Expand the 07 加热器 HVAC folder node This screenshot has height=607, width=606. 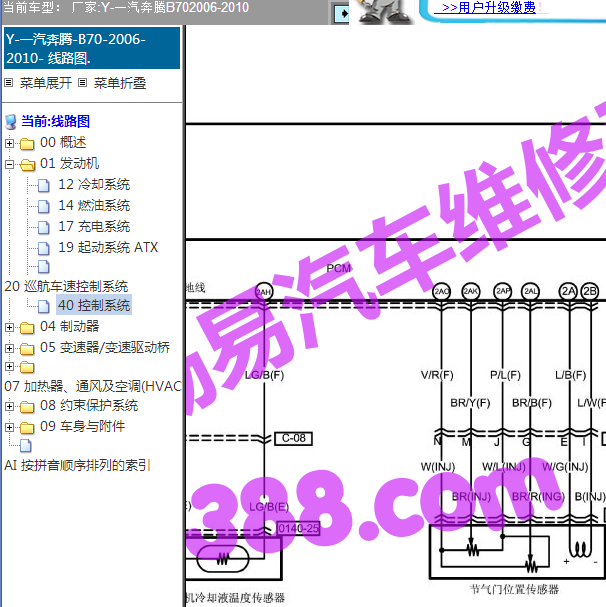9,366
